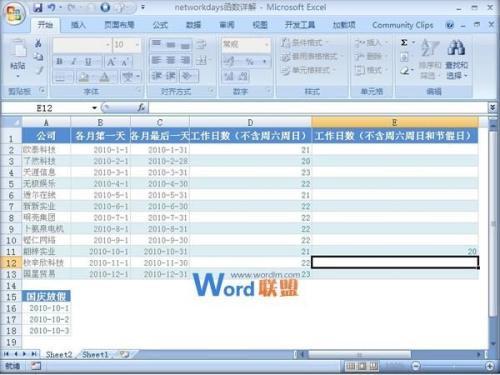Screen dimensions: 500x375
Task: Open the number format dropdown
Action: point(266,44)
